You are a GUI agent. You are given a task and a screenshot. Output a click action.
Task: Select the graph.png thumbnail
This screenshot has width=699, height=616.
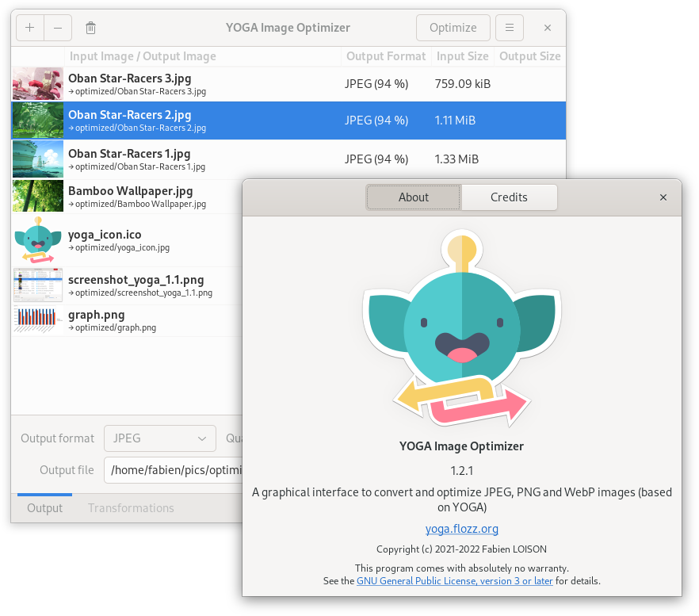point(37,320)
